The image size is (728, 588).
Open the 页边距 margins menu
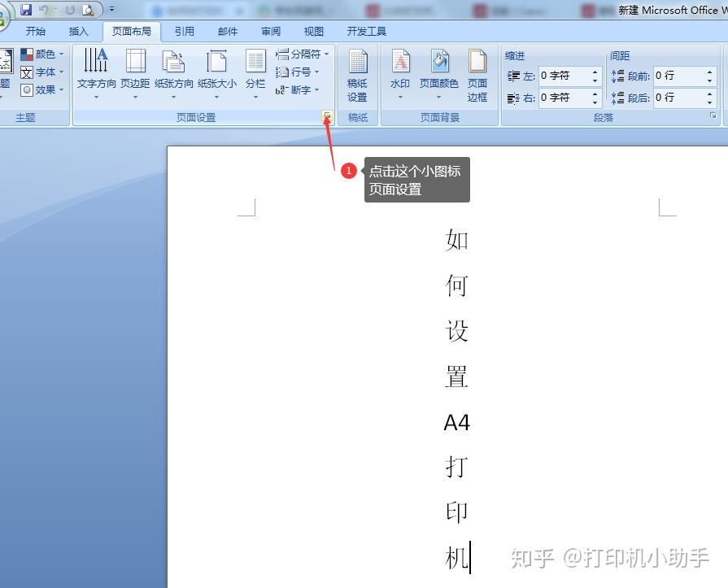[135, 74]
